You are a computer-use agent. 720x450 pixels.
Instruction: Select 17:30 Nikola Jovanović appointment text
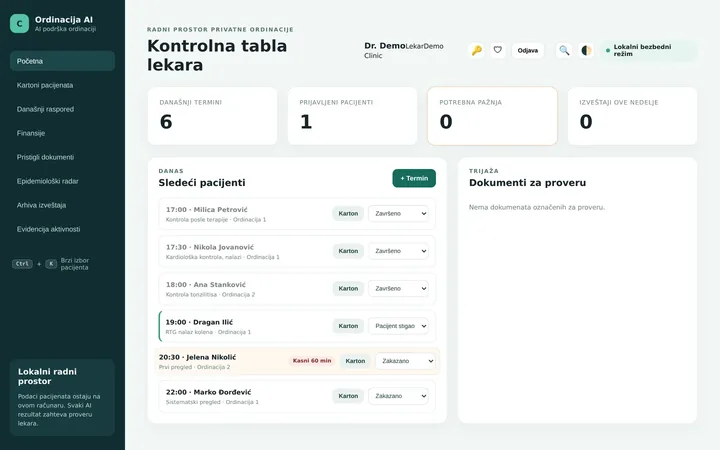(210, 248)
